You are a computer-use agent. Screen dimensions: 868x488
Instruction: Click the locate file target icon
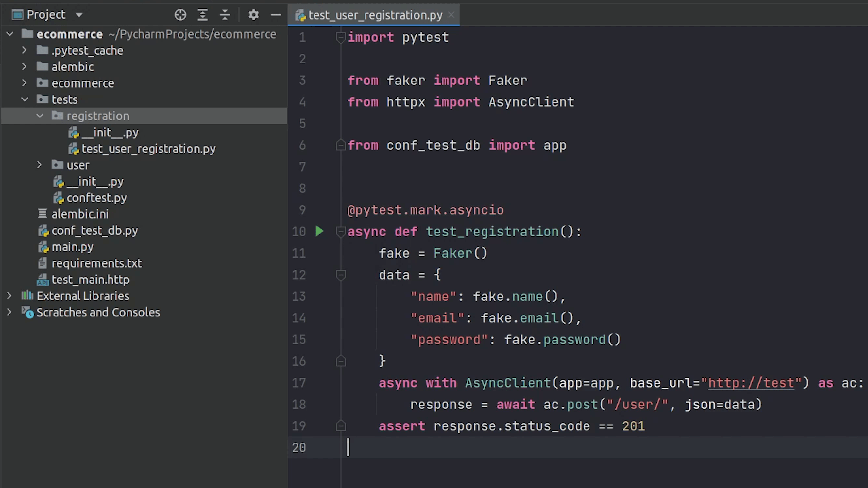pos(180,15)
